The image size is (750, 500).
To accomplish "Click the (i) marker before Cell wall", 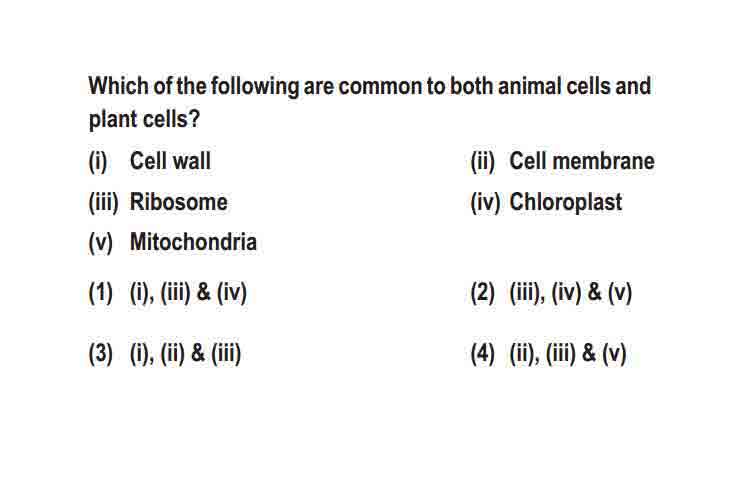I will click(98, 162).
